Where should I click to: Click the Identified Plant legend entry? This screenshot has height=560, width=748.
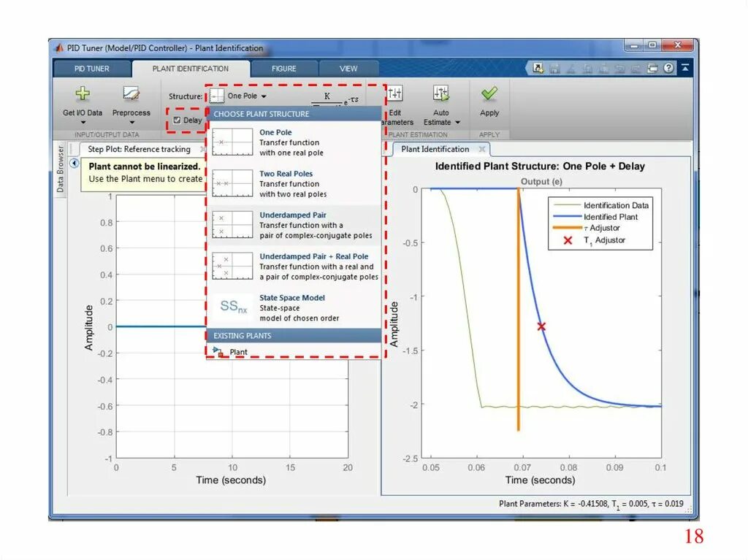tap(595, 217)
